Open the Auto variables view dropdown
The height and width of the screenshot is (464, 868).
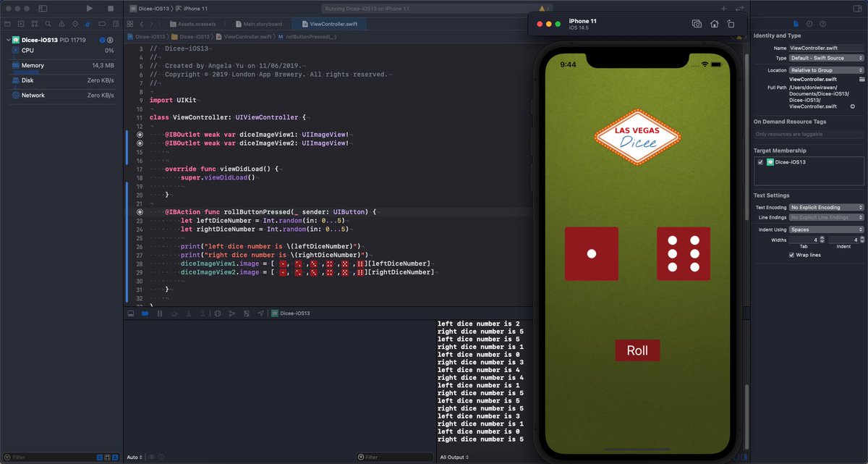click(x=135, y=457)
